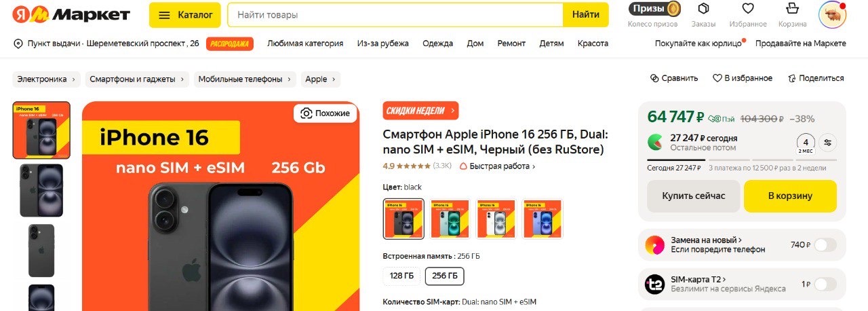This screenshot has height=311, width=868.
Task: Open the Корзина cart icon
Action: 792,9
